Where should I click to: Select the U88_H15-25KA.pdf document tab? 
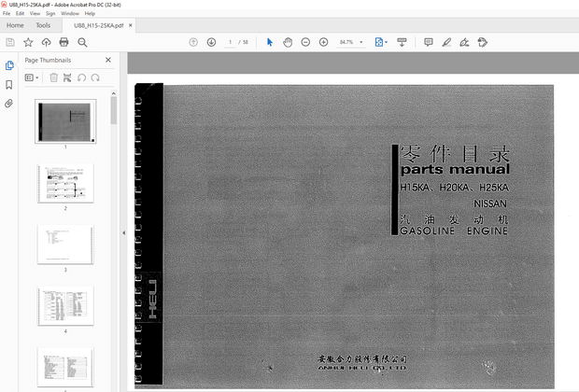pyautogui.click(x=99, y=25)
